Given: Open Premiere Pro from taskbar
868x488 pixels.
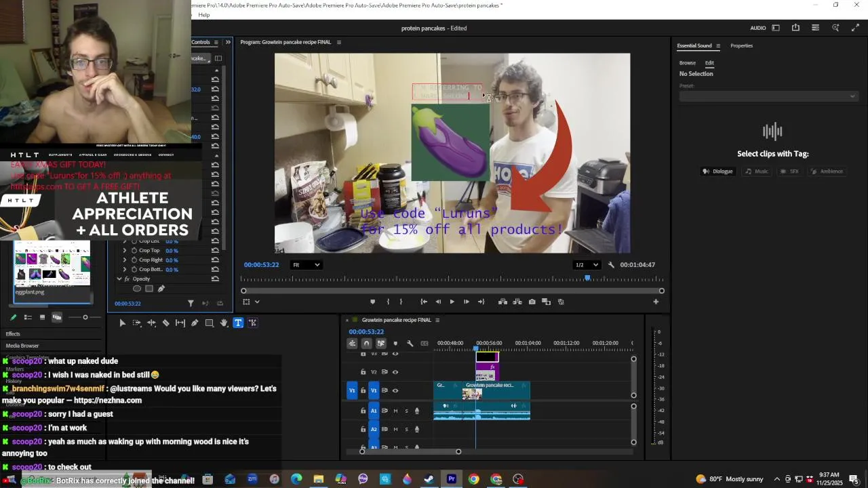Looking at the screenshot, I should (x=452, y=479).
